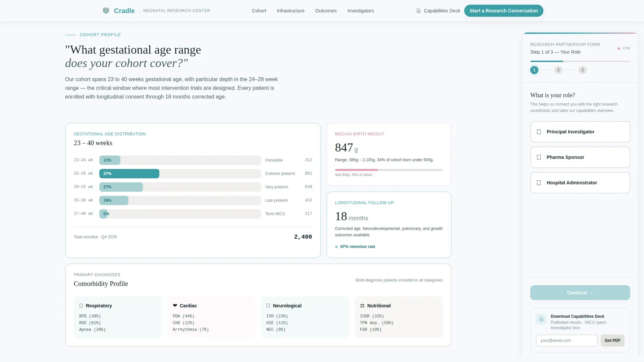The image size is (644, 362).
Task: Click the Neurological comorbidity card heading
Action: coord(287,306)
